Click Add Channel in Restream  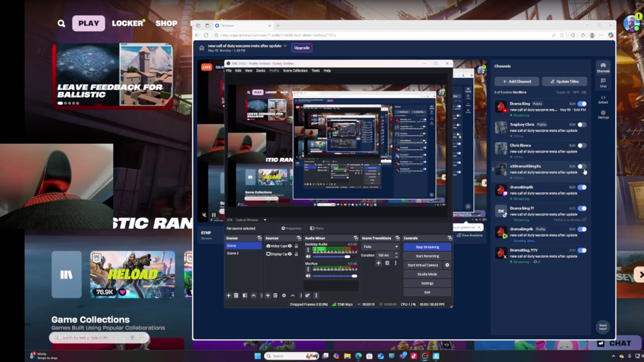[x=517, y=81]
